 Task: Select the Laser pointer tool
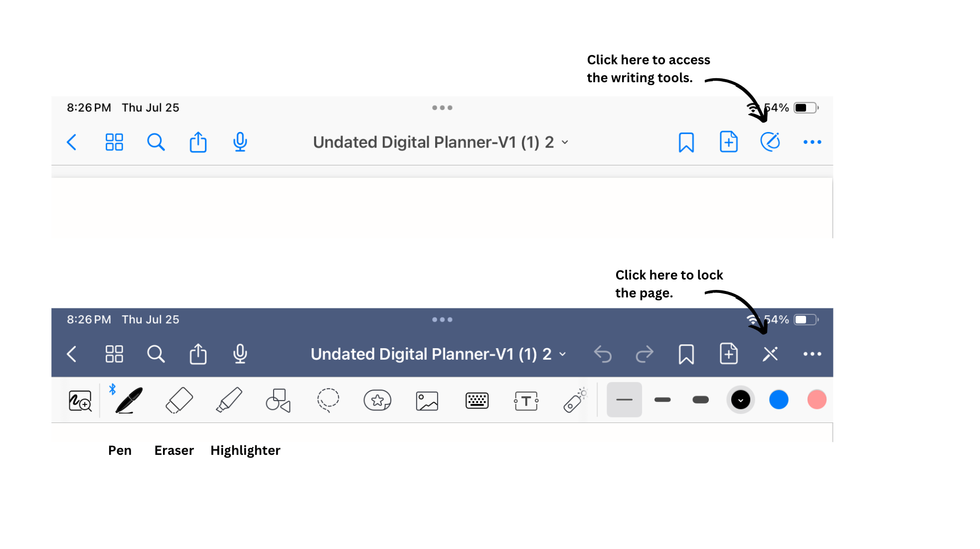(575, 400)
